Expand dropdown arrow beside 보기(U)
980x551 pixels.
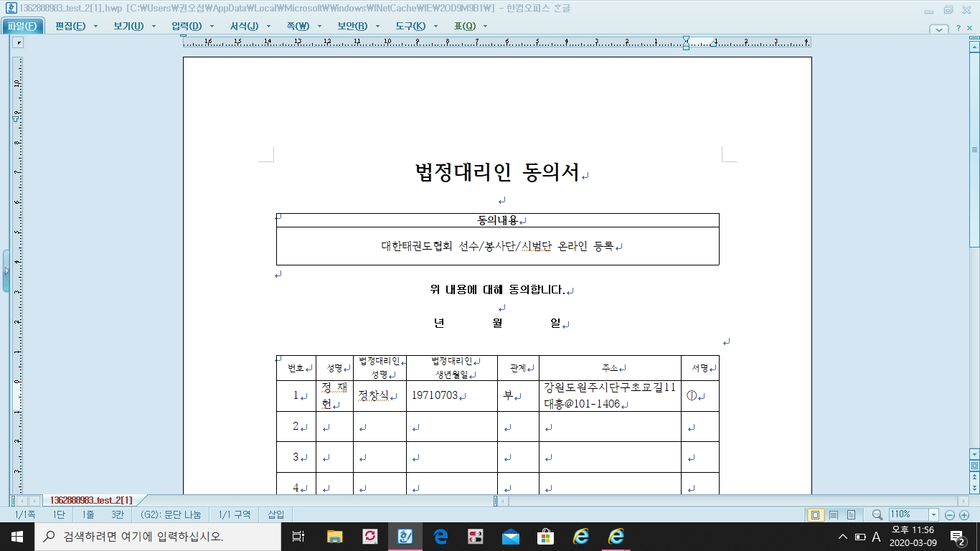pos(154,27)
